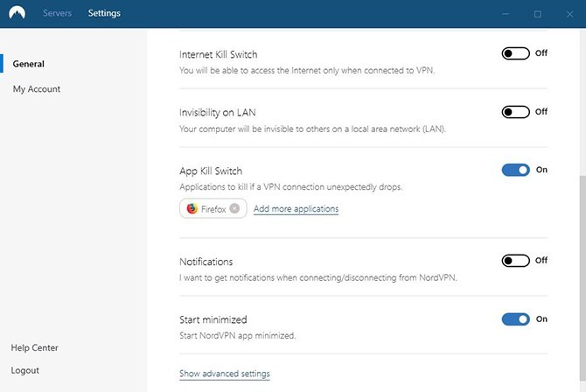
Task: Maximize the NordVPN window
Action: click(x=537, y=14)
